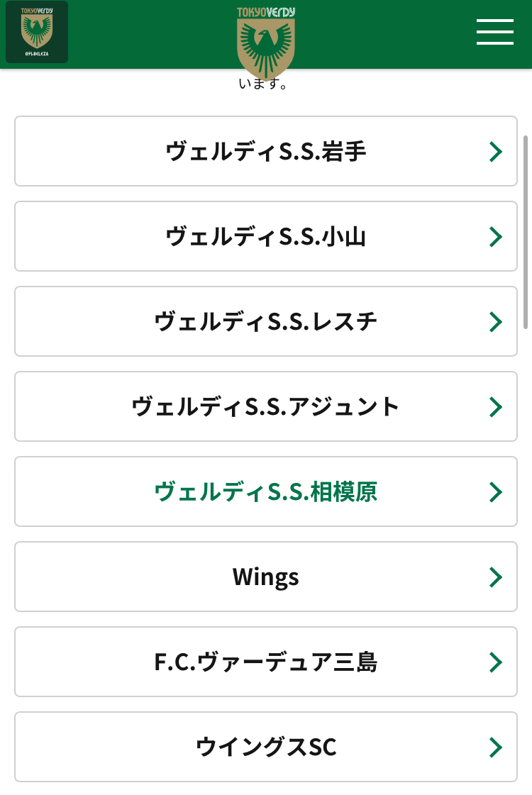Click the chevron beside ウイングスSC
The image size is (532, 795).
pos(496,747)
